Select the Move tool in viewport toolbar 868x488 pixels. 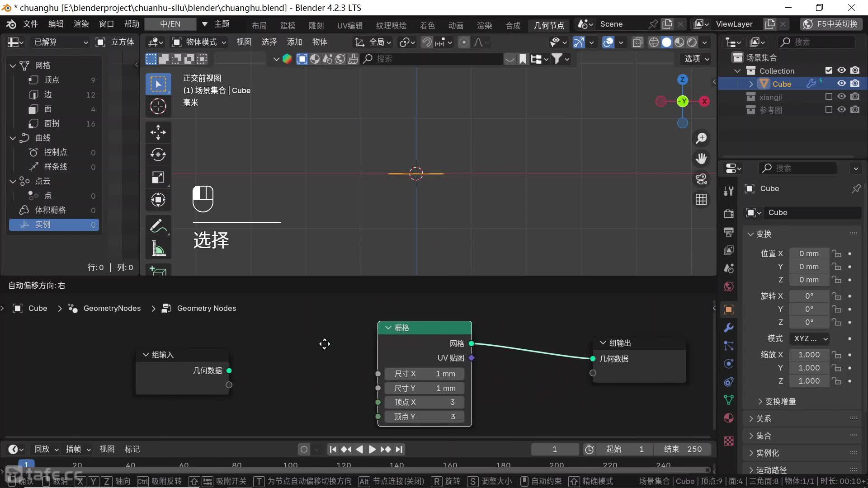click(158, 132)
